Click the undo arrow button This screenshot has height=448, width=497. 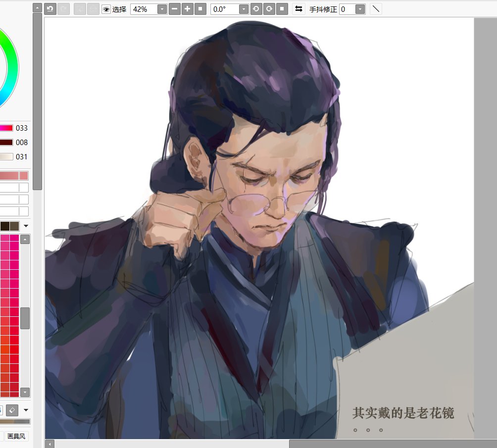(x=50, y=9)
